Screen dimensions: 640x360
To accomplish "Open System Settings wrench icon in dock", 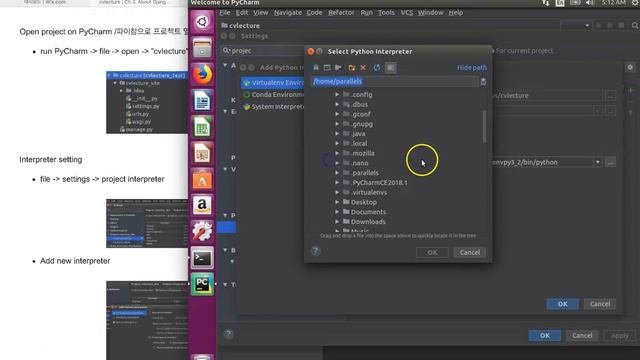I will [202, 231].
